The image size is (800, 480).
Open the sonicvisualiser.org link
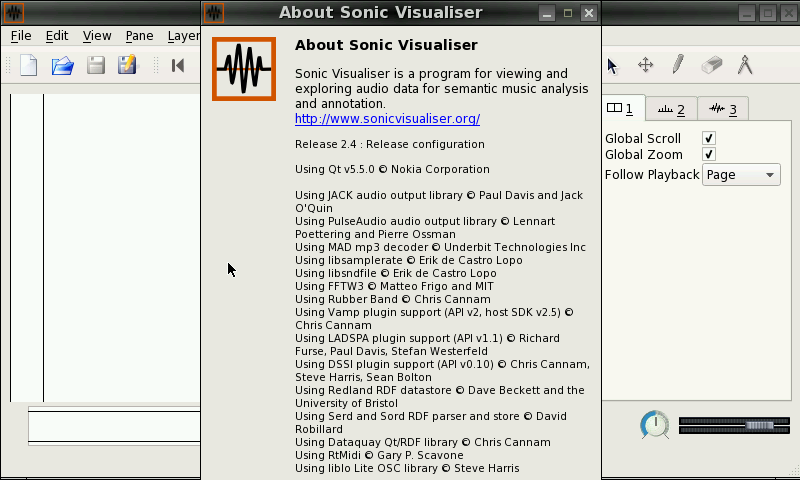(387, 118)
